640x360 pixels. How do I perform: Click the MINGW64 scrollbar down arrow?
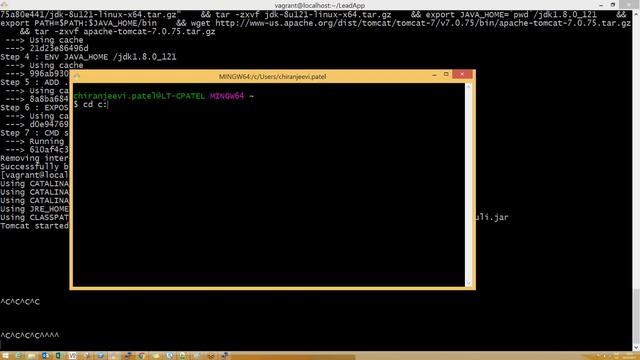tap(469, 282)
